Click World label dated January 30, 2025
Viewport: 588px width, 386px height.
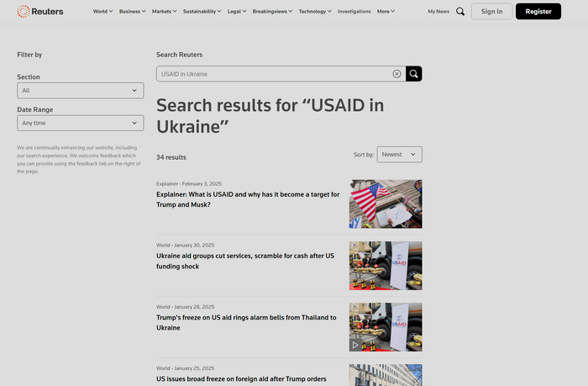(163, 246)
